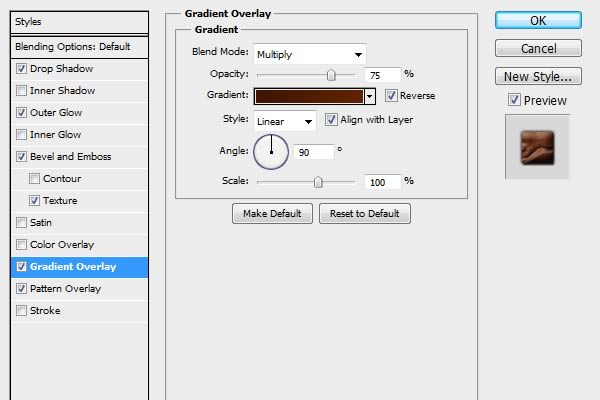Click the Opacity slider handle
600x400 pixels.
point(331,75)
